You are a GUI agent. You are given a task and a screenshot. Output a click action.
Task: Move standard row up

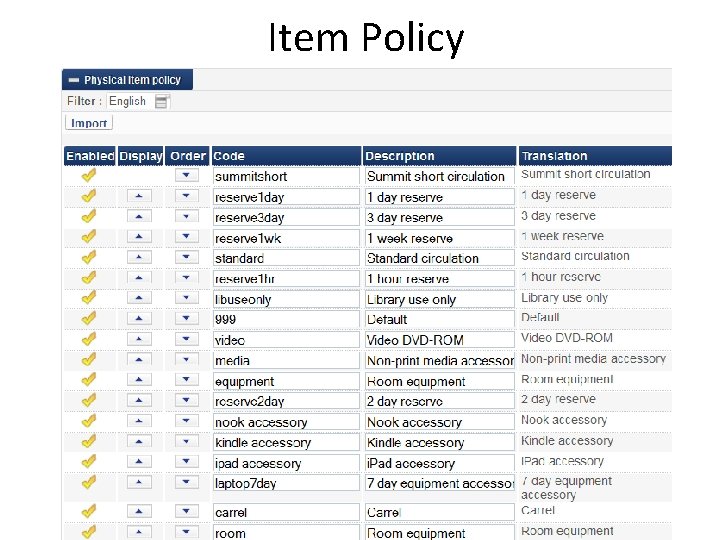coord(139,257)
